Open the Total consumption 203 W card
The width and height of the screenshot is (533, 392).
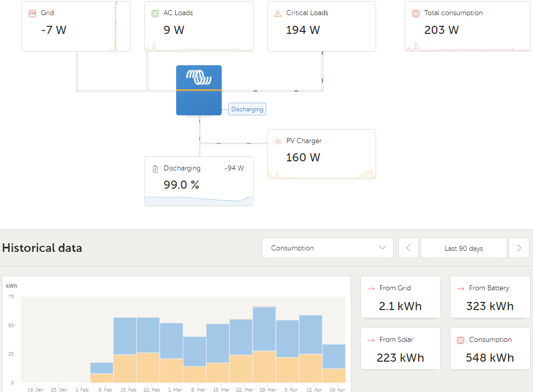(467, 26)
